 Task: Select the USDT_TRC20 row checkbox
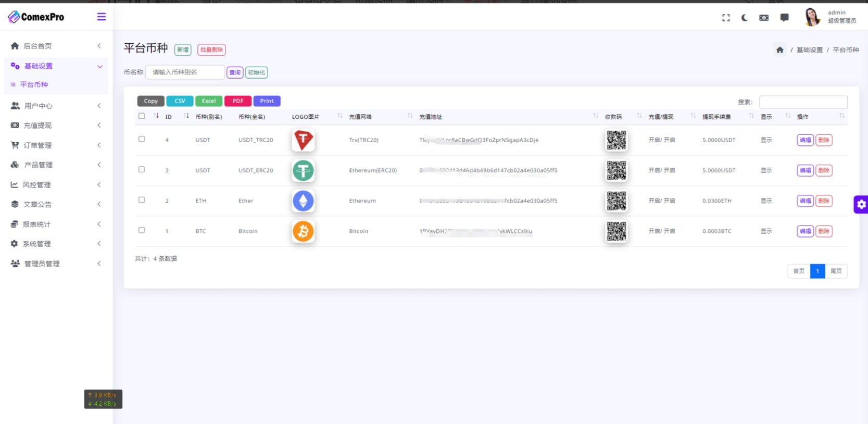click(142, 139)
